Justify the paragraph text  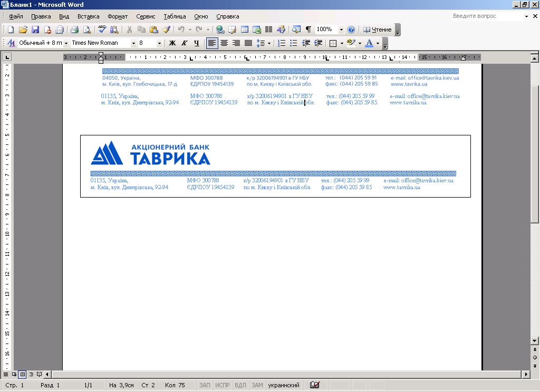[x=248, y=43]
